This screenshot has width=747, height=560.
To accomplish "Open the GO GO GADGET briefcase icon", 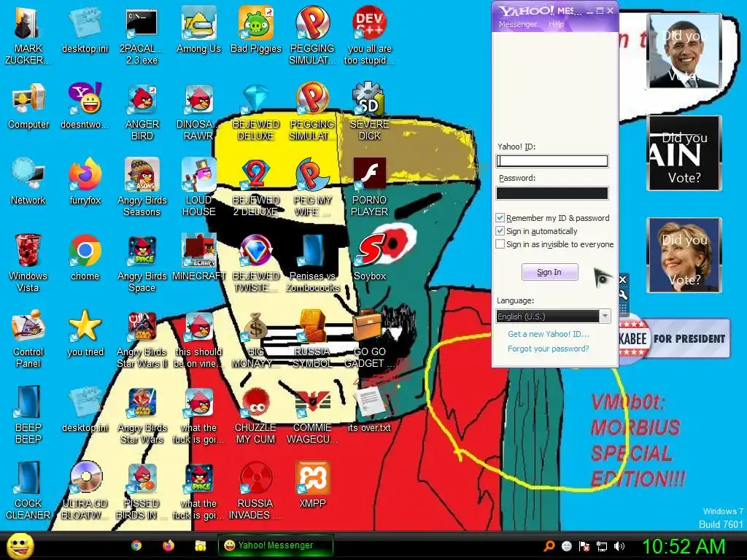I will tap(370, 338).
